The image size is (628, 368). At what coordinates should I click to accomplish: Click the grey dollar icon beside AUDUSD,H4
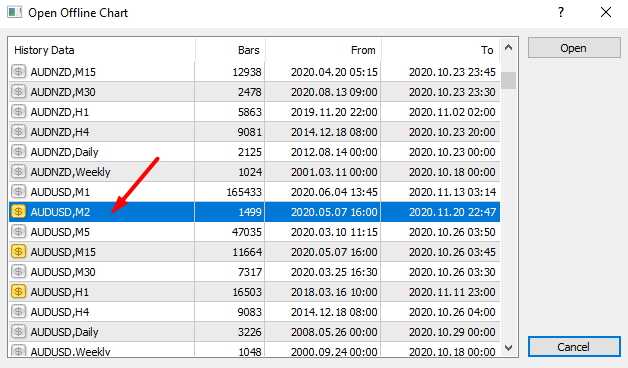[18, 312]
